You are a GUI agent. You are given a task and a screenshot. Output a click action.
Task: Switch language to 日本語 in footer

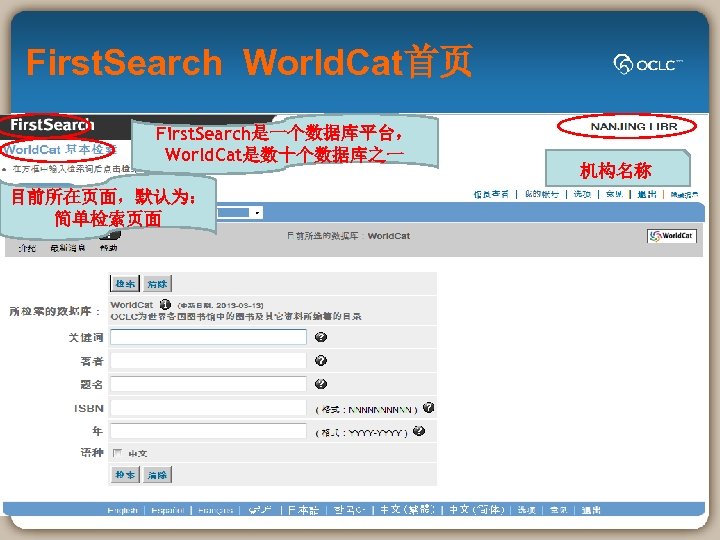tap(303, 510)
